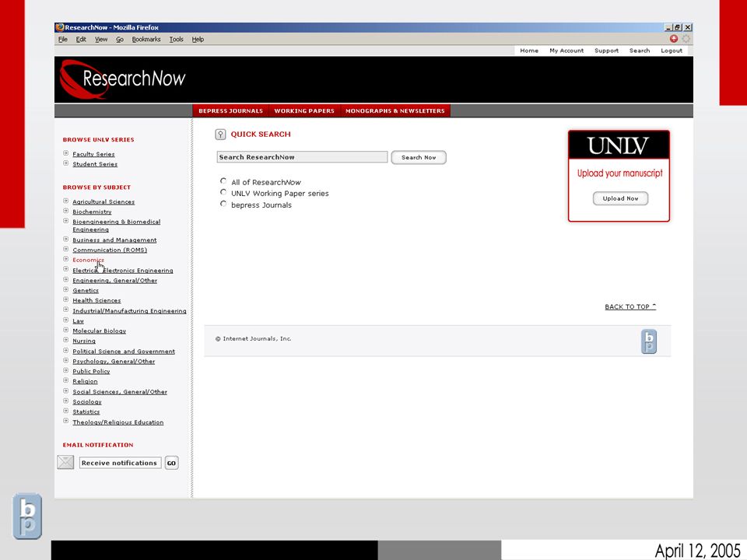Viewport: 747px width, 560px height.
Task: Open the Theology/Religious Education link
Action: (x=118, y=422)
